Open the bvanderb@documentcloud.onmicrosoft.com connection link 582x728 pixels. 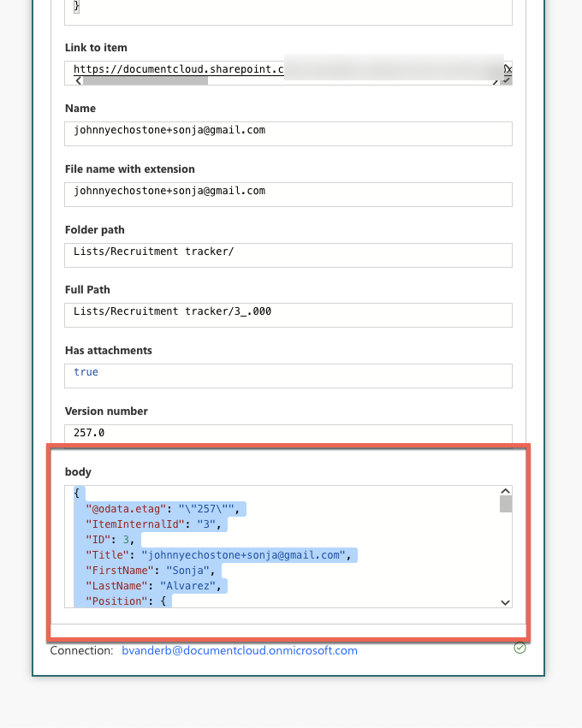240,650
